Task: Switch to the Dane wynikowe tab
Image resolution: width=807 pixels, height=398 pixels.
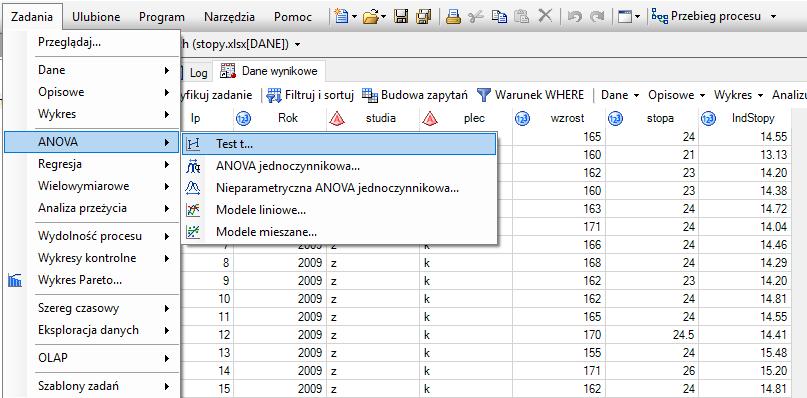Action: click(269, 71)
